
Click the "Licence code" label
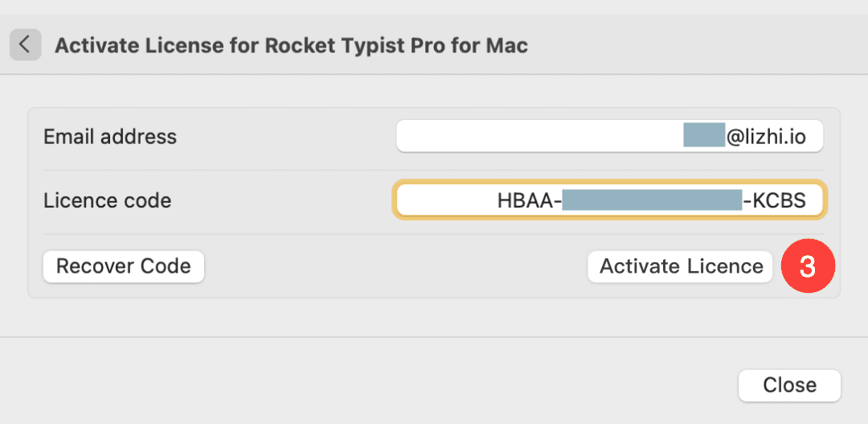tap(107, 200)
